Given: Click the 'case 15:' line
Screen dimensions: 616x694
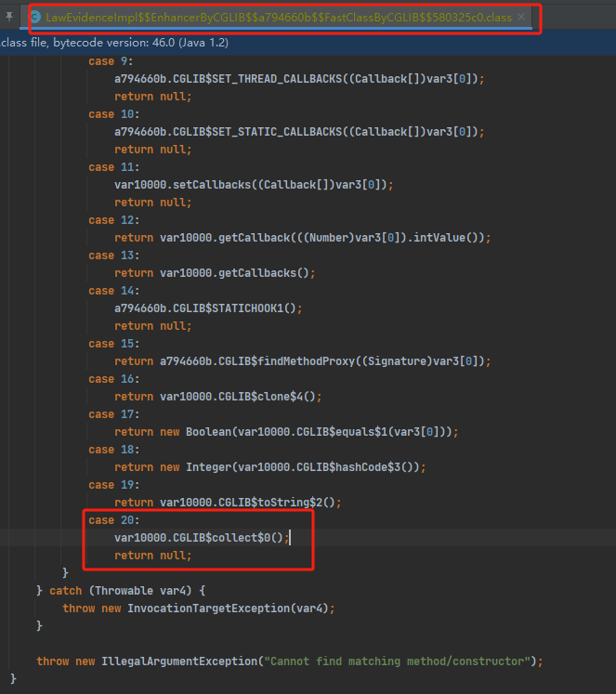Looking at the screenshot, I should (x=114, y=344).
